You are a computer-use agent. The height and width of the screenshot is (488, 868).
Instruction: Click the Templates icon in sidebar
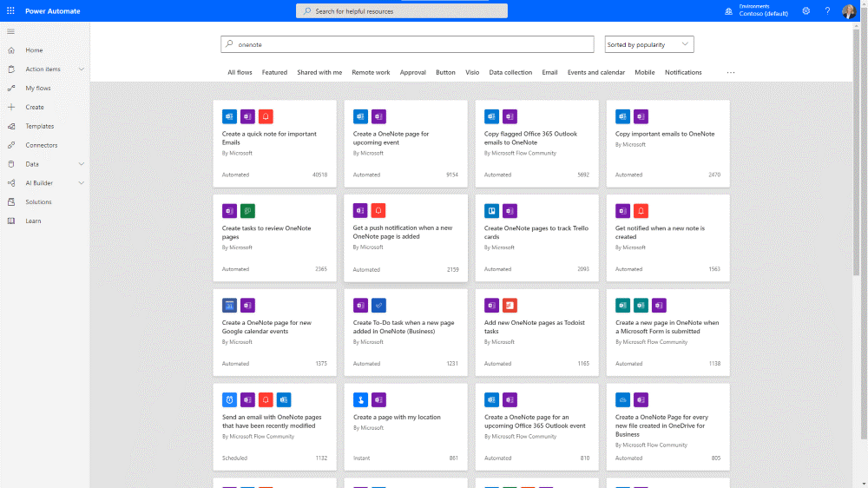click(11, 126)
